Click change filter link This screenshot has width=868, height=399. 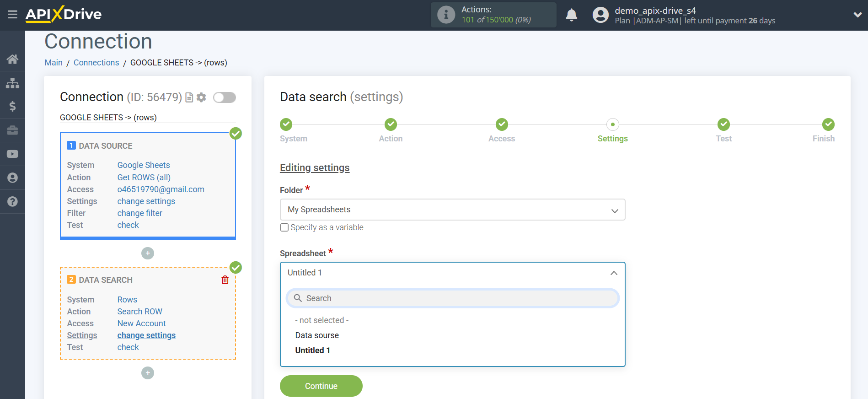[140, 213]
